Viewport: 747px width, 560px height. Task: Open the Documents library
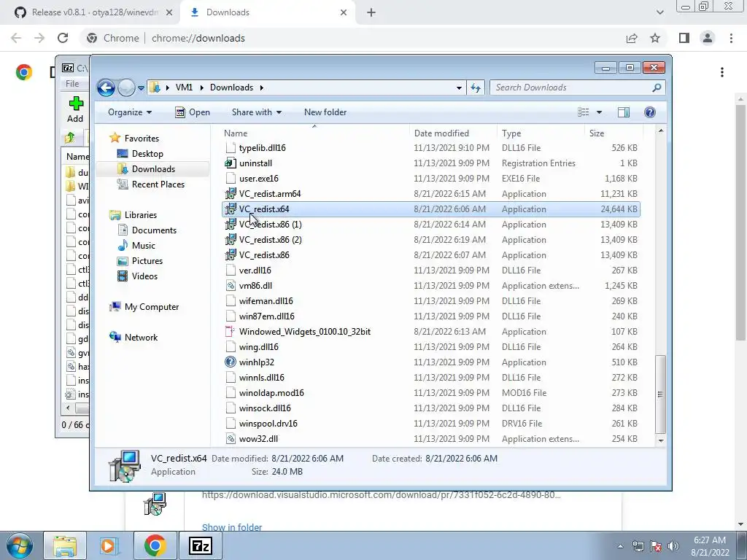(x=154, y=230)
